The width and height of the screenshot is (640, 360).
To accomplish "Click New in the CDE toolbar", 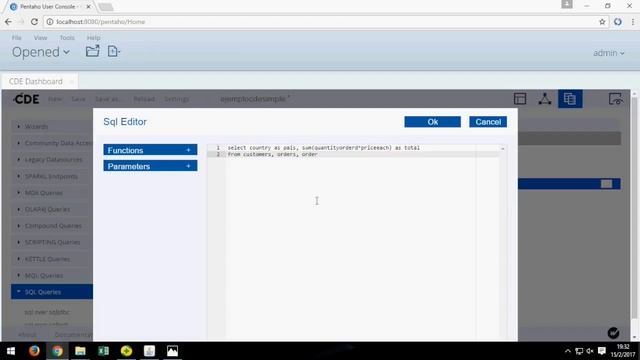I will [55, 99].
